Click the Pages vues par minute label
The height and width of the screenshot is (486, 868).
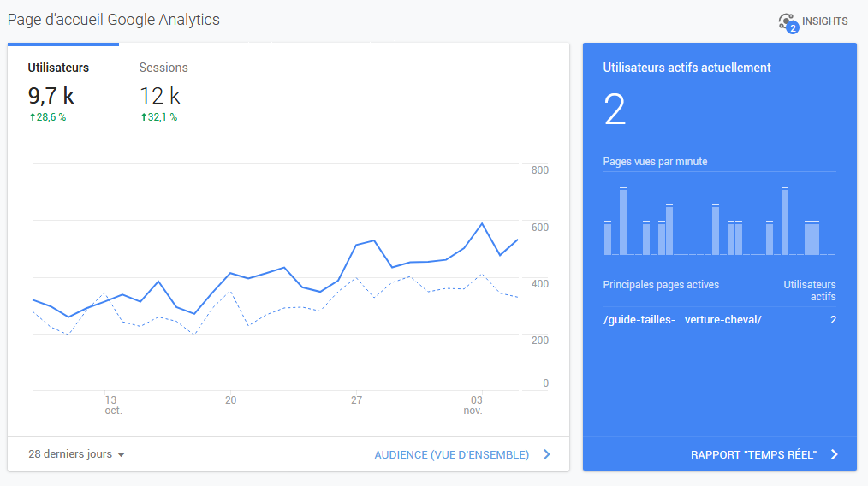coord(655,161)
